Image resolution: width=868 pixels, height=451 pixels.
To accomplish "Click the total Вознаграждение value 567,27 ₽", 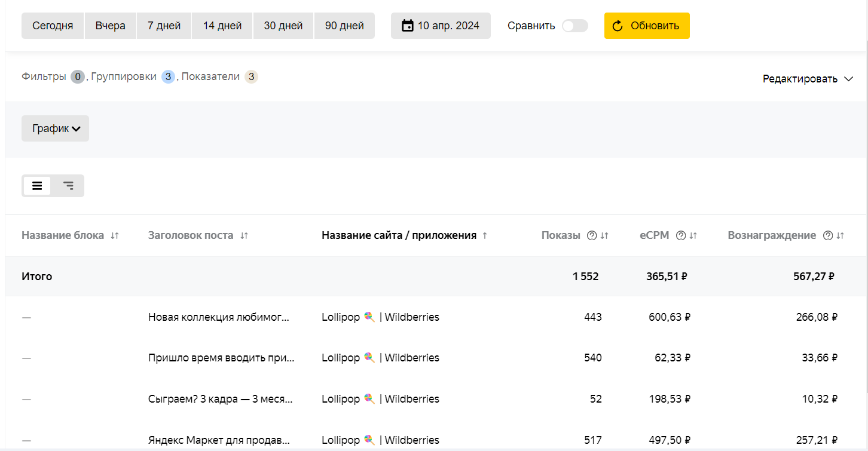I will 814,277.
